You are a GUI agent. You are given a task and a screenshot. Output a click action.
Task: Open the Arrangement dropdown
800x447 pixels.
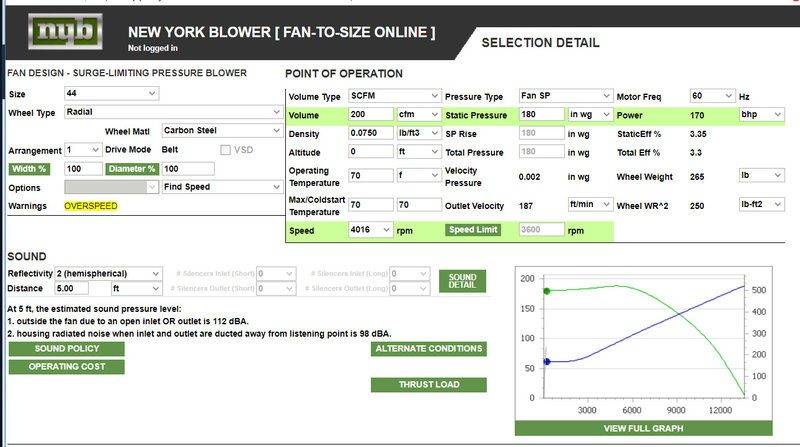83,150
